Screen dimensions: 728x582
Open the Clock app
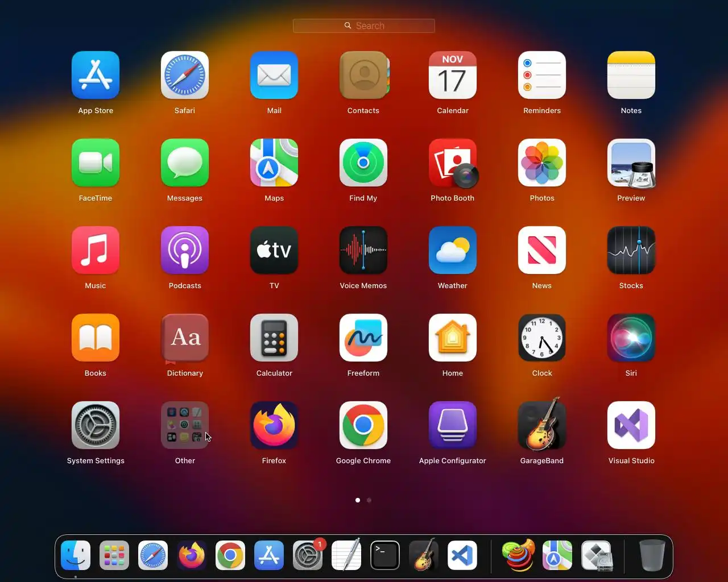(x=542, y=338)
